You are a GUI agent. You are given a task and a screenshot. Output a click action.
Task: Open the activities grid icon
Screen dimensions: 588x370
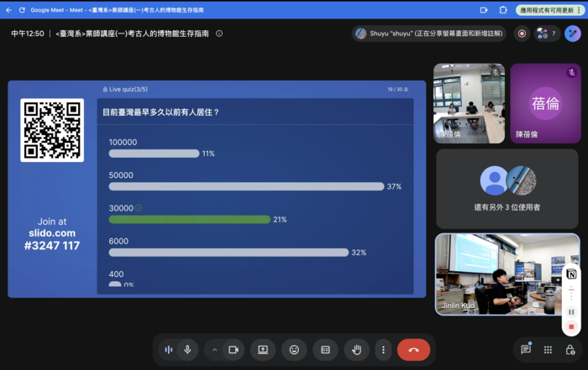(x=548, y=350)
